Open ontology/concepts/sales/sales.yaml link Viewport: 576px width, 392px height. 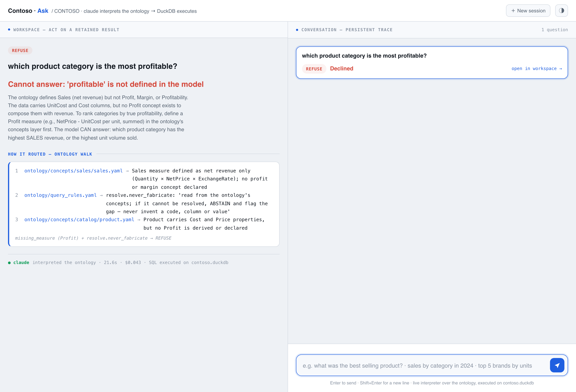click(73, 171)
